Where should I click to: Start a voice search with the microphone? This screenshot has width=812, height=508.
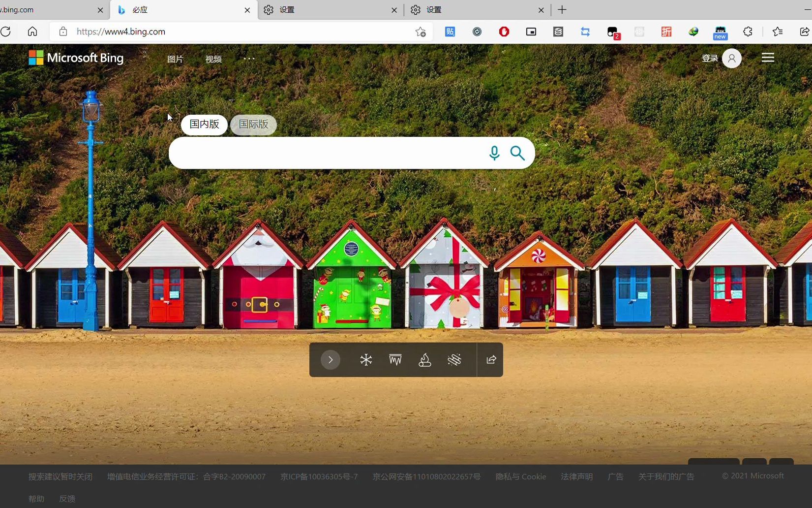pos(494,153)
